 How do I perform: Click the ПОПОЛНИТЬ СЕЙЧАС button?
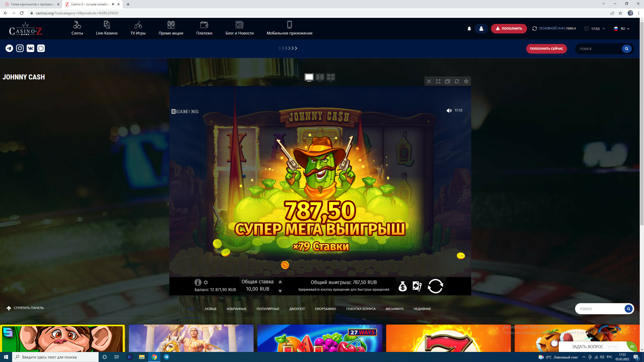click(546, 49)
